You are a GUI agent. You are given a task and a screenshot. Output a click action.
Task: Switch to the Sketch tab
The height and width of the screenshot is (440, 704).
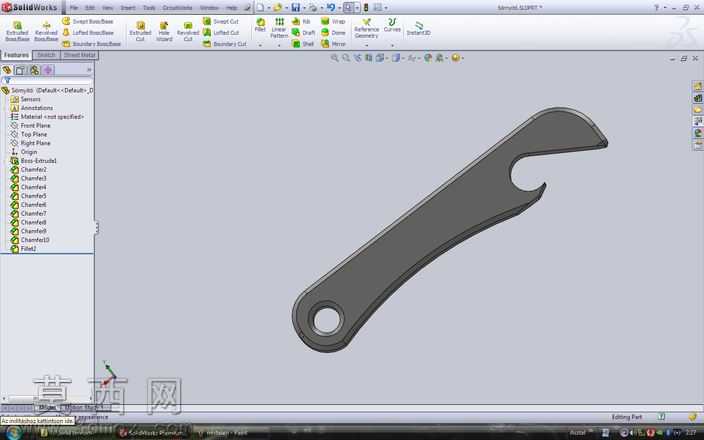[46, 55]
